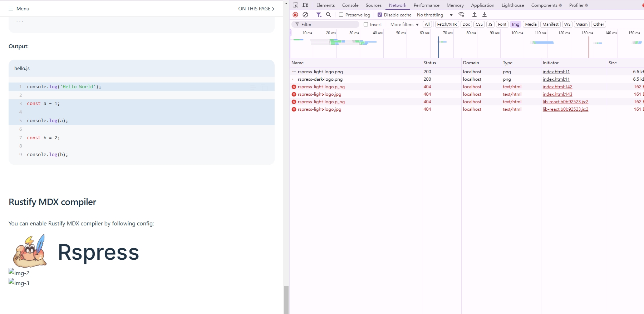Expand More filters dropdown

(x=404, y=24)
